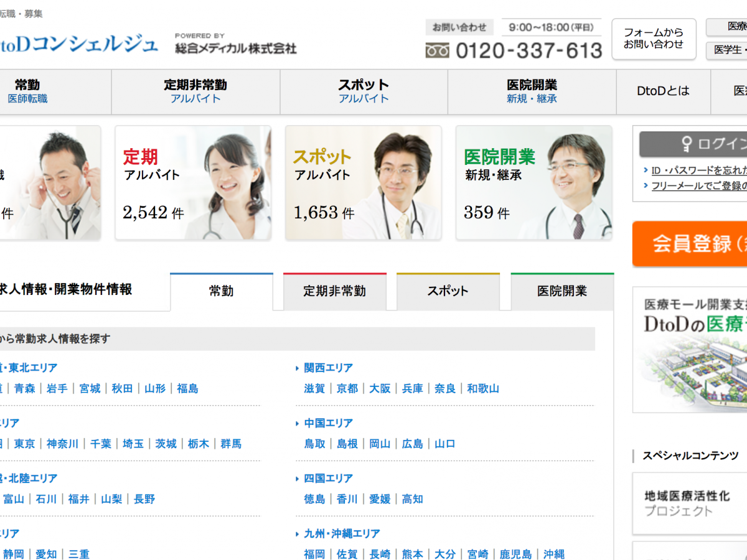The height and width of the screenshot is (560, 747).
Task: Open the 常勤 医師転職 navigation menu item
Action: point(28,91)
